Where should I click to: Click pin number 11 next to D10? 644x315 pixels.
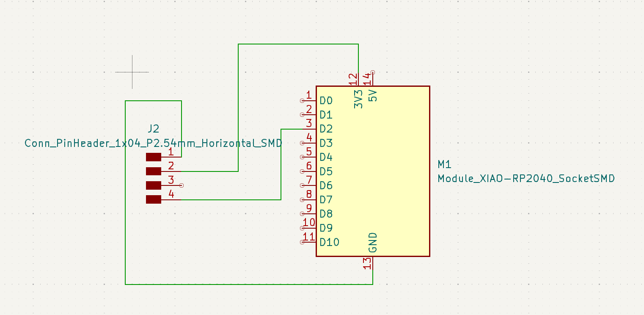pos(309,237)
